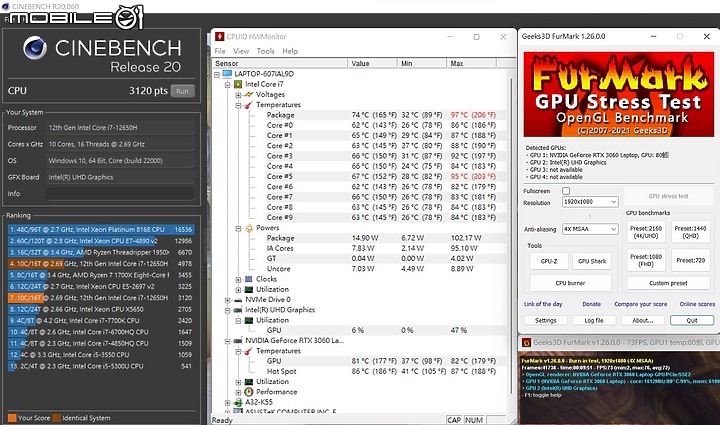
Task: Click the FurMark Settings button
Action: [x=546, y=320]
